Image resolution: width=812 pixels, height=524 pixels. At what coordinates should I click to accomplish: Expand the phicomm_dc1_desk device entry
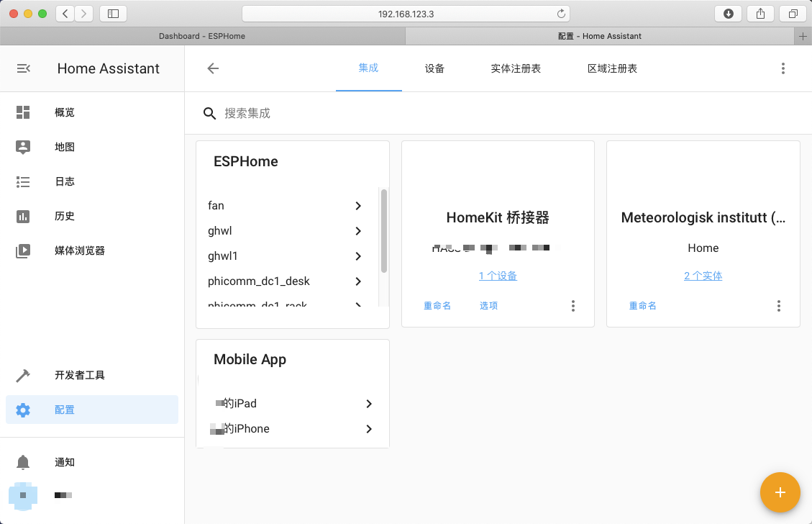[x=358, y=281]
